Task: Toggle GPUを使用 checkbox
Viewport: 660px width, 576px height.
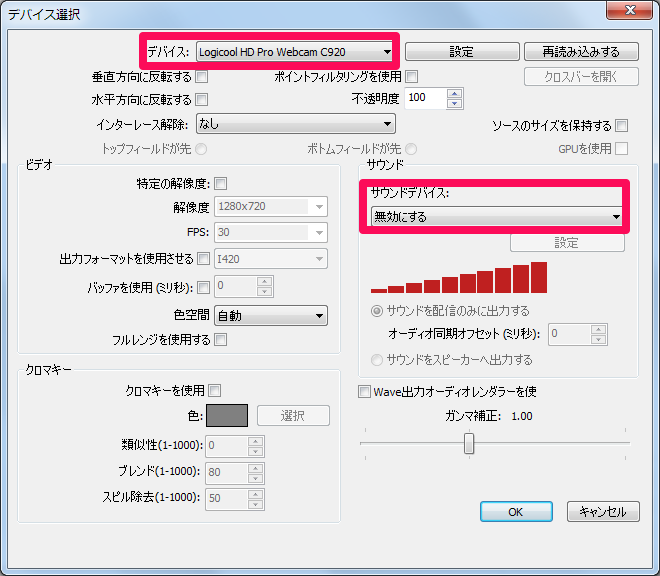Action: tap(622, 149)
